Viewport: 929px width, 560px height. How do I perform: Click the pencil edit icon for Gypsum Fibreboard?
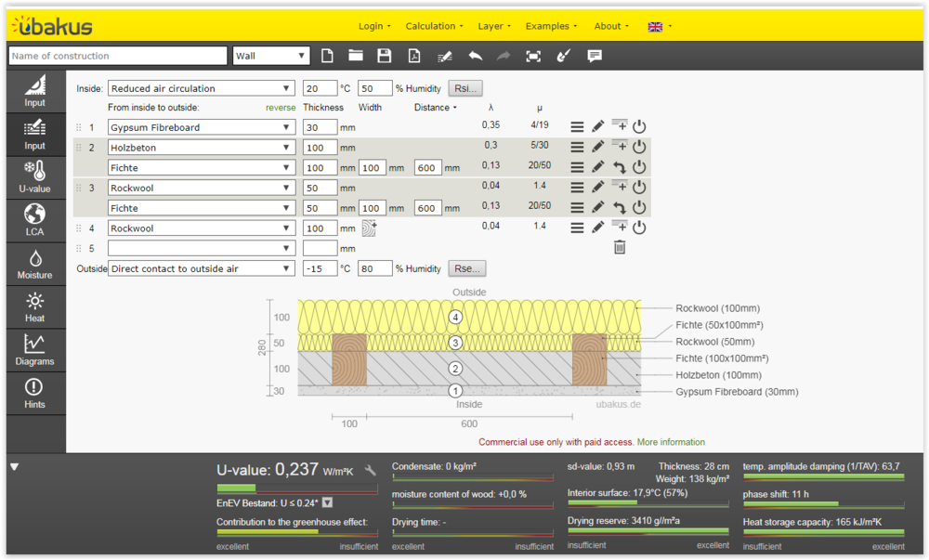click(598, 127)
